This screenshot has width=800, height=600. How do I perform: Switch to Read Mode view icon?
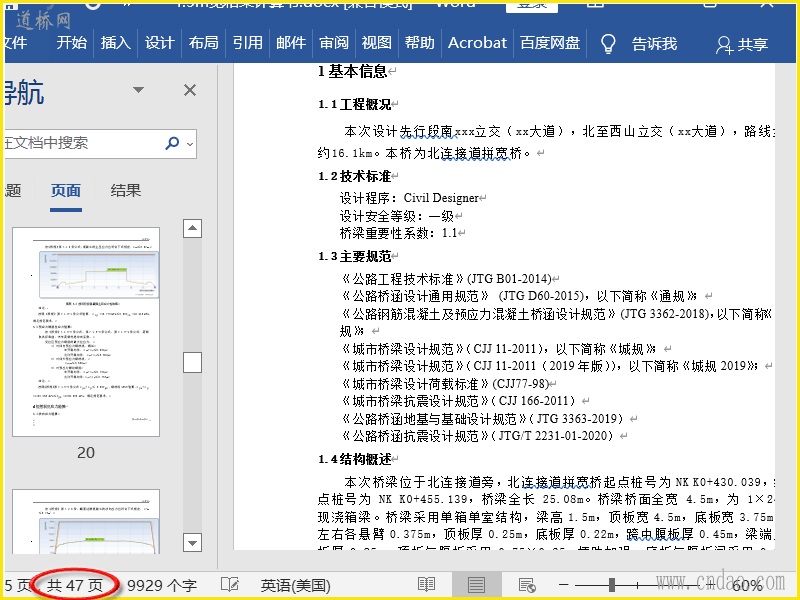click(427, 585)
